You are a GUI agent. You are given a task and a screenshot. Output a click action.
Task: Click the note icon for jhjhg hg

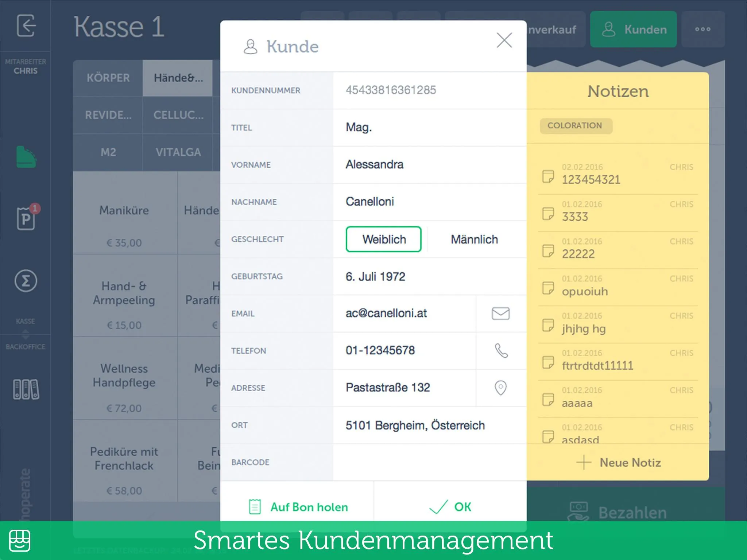548,325
